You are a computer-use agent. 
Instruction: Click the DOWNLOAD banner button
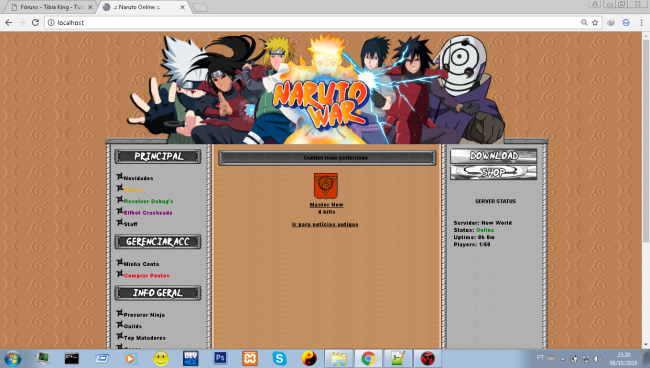coord(493,155)
